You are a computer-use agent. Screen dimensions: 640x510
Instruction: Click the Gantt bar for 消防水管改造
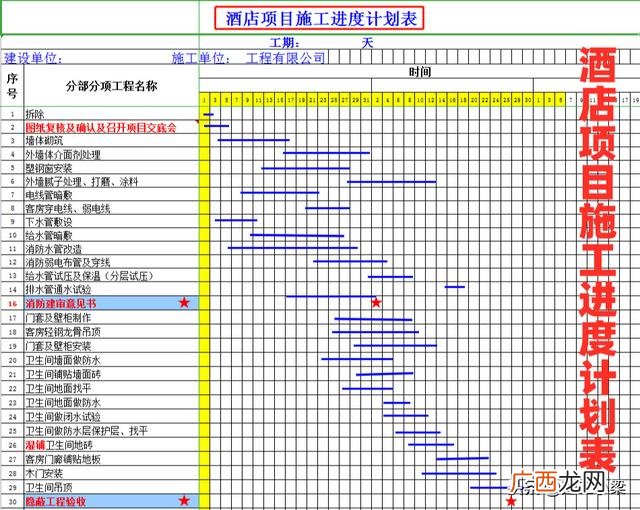point(293,248)
